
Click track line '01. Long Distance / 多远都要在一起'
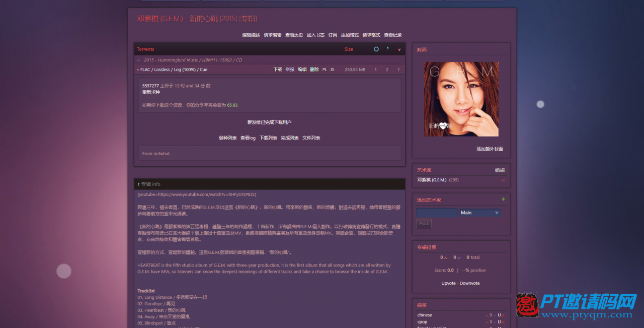(172, 297)
